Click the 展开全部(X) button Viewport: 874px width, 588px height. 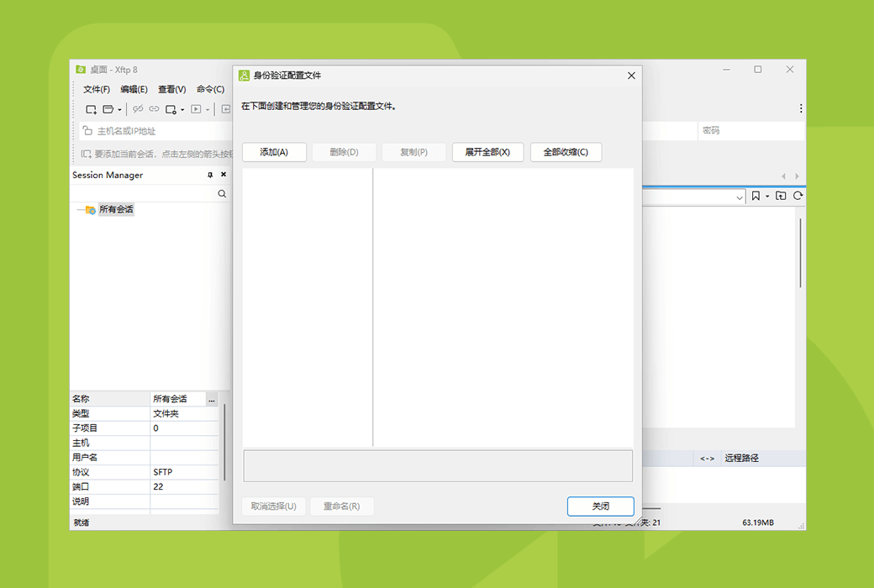click(x=487, y=152)
